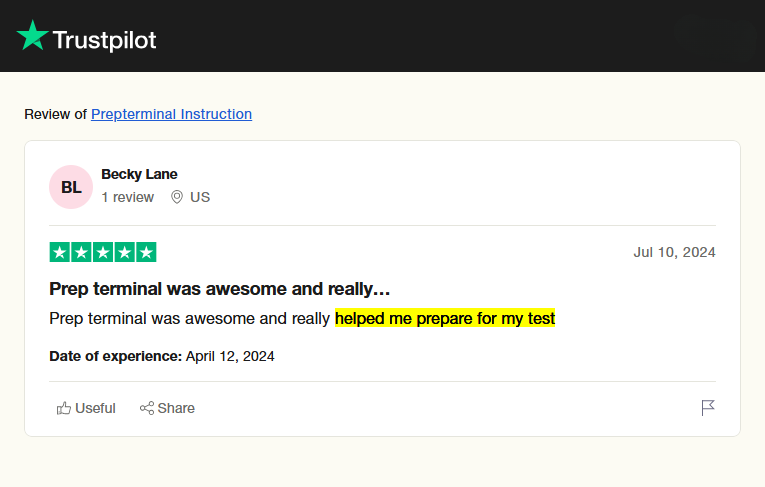Image resolution: width=765 pixels, height=487 pixels.
Task: Click the Share icon
Action: 147,408
